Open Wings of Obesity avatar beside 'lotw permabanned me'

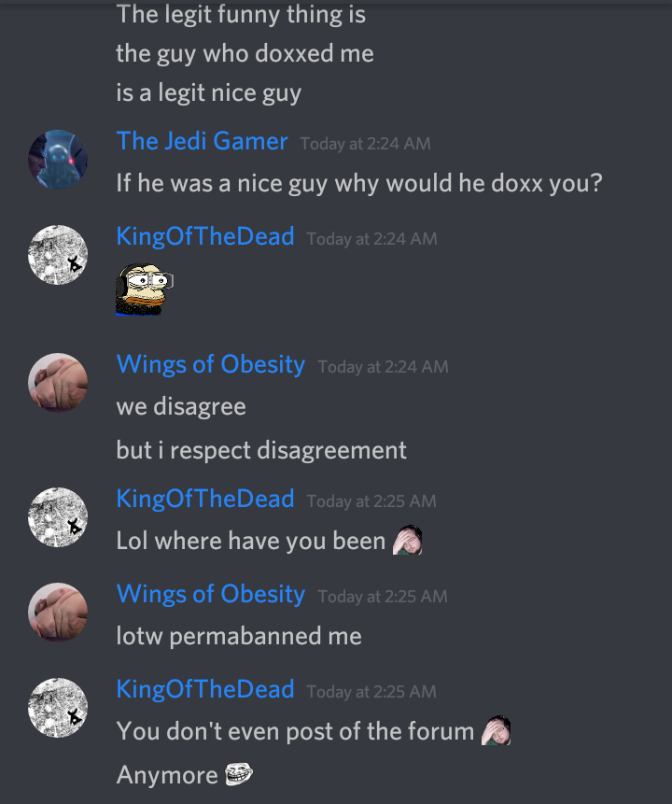[58, 613]
